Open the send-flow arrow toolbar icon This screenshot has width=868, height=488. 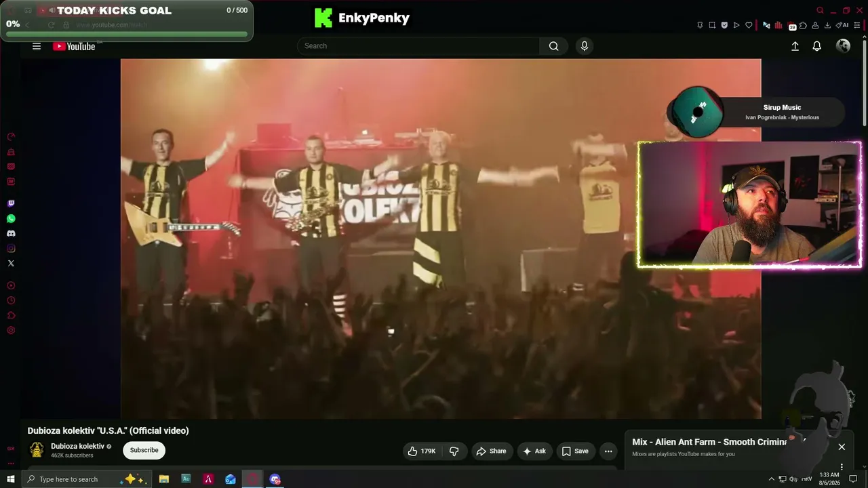[x=736, y=25]
